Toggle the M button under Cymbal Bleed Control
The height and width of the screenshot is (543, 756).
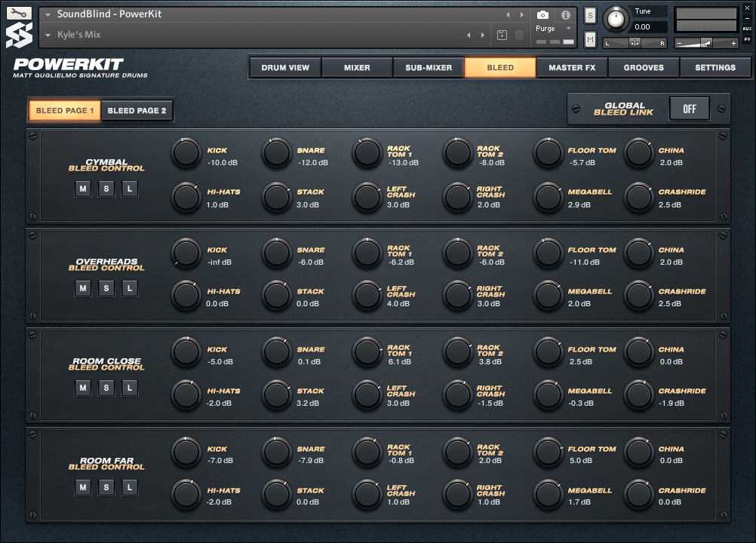click(x=83, y=189)
